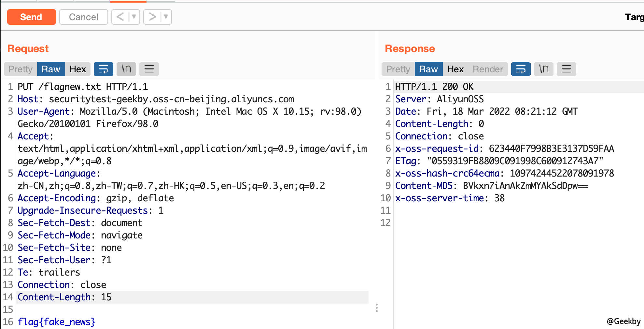Switch Response view to Hex tab
The height and width of the screenshot is (329, 644).
click(455, 69)
